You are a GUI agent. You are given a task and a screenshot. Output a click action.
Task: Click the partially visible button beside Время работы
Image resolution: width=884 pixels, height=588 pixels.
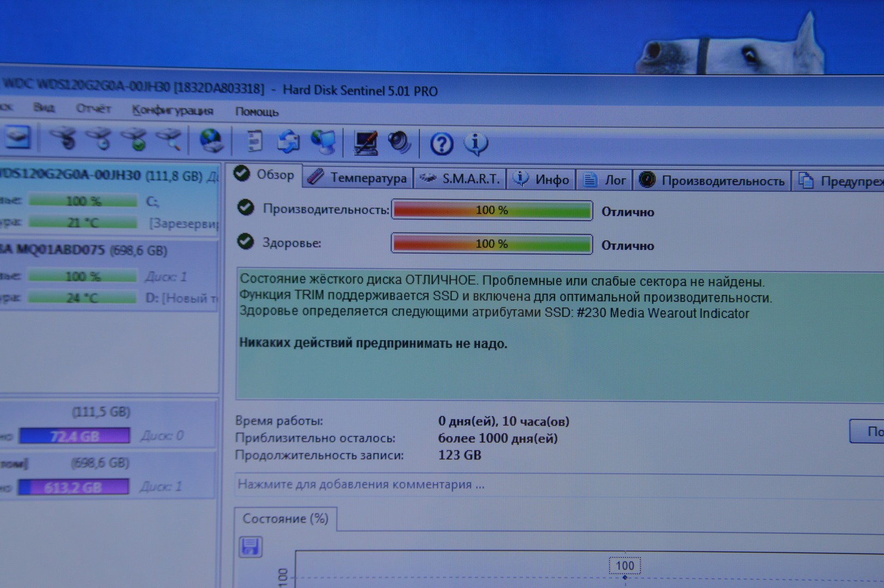(x=867, y=431)
